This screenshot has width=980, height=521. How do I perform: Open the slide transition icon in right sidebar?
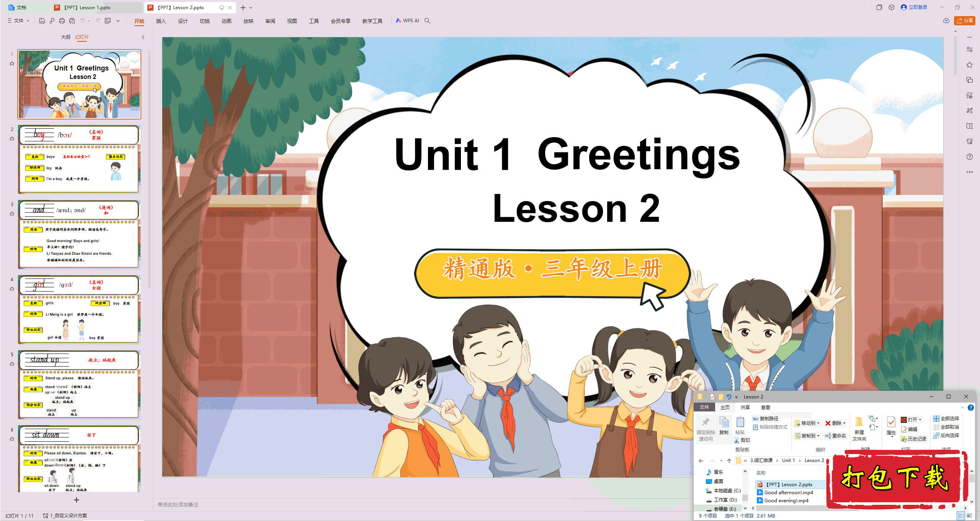(x=970, y=80)
